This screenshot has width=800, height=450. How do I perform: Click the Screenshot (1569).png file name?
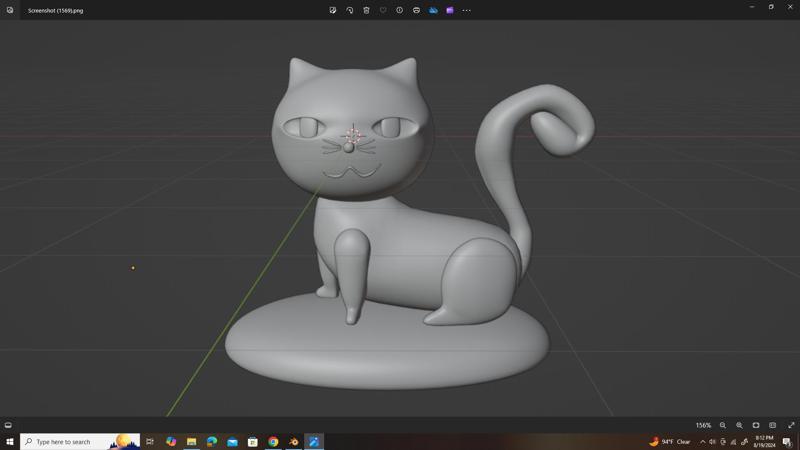(56, 11)
